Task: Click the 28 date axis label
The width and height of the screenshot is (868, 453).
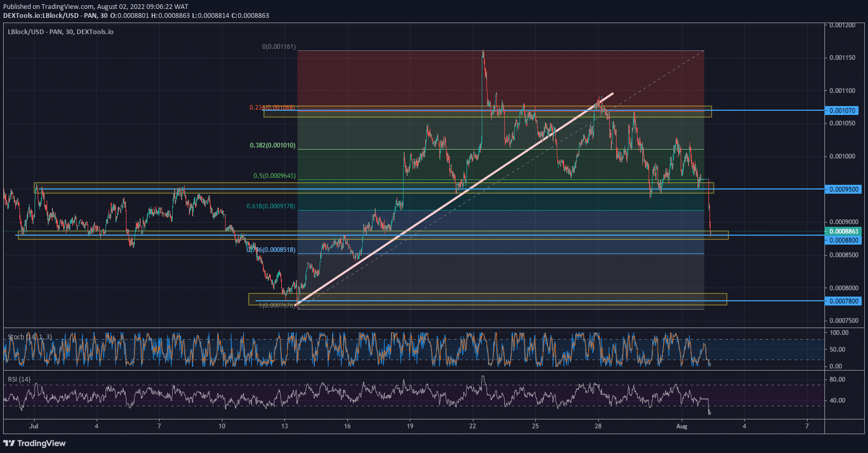Action: 598,426
